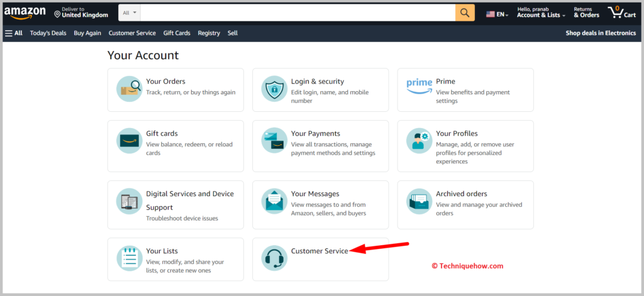
Task: Click Shop deals in Electronics link
Action: pos(601,33)
